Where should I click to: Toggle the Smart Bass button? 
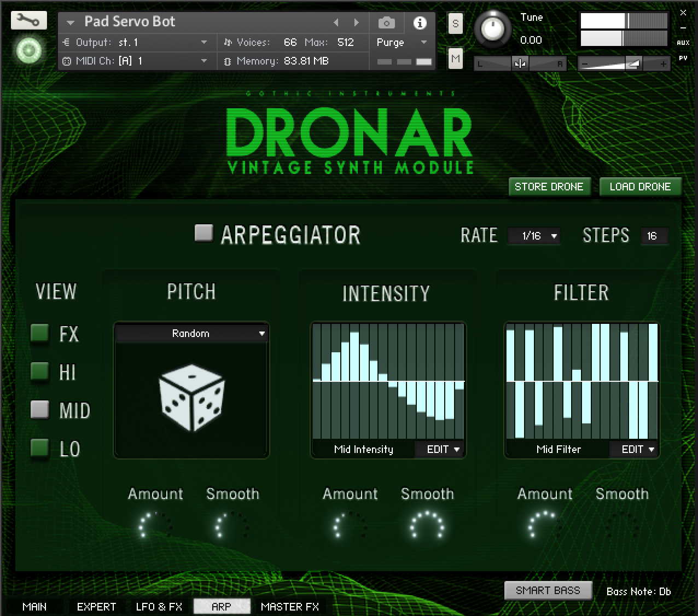(x=548, y=590)
